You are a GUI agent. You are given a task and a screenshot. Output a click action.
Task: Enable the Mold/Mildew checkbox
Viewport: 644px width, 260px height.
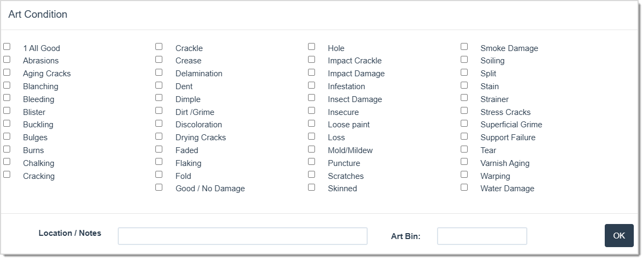312,149
